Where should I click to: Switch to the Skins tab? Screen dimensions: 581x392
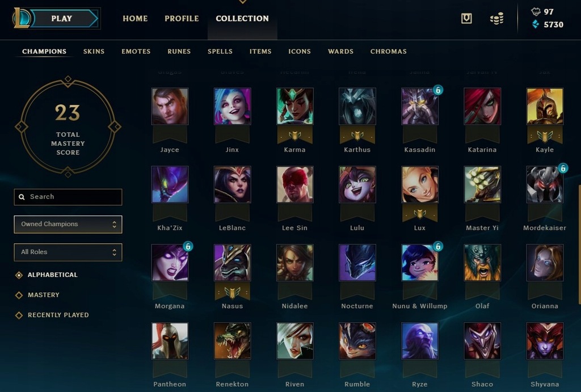[94, 52]
